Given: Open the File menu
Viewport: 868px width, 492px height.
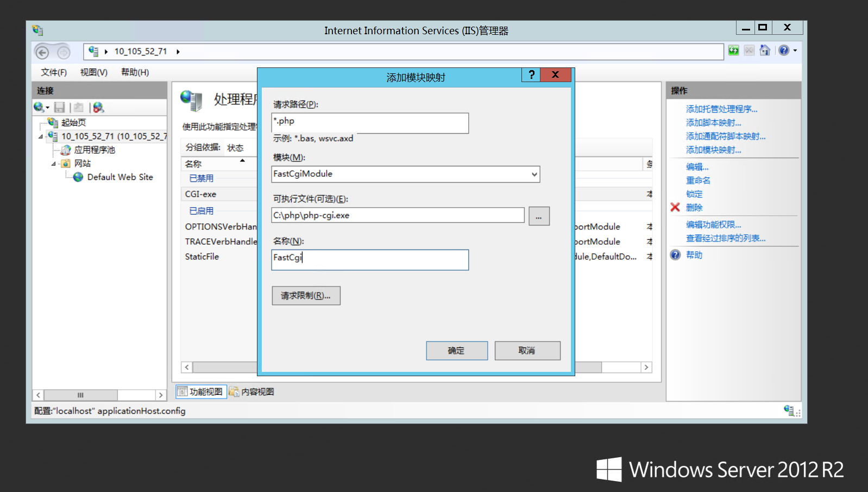Looking at the screenshot, I should 53,72.
